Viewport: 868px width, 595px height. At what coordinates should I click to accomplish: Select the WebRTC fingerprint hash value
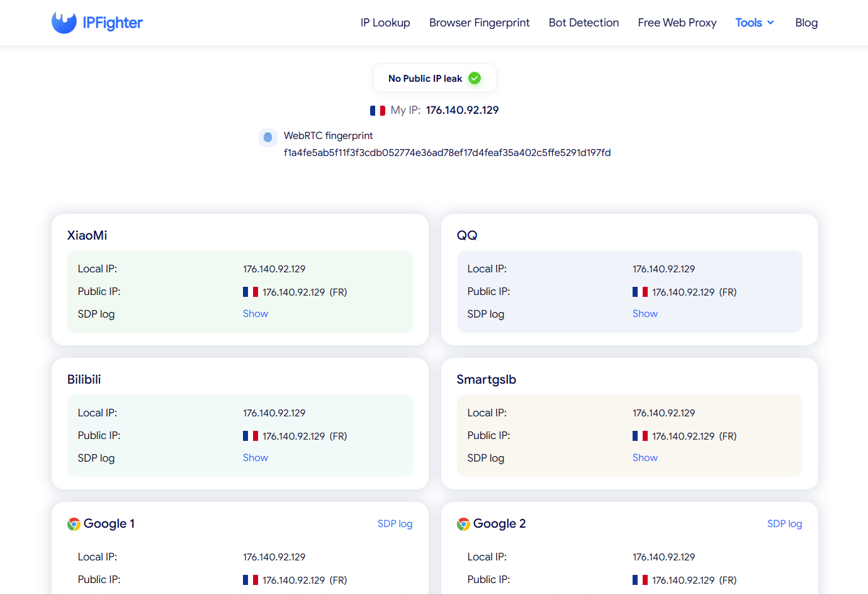point(447,153)
